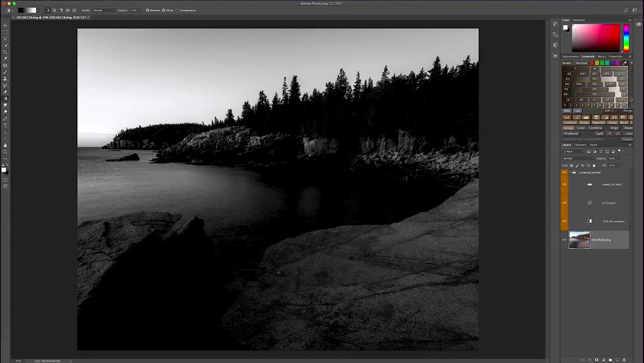The height and width of the screenshot is (363, 644).
Task: Switch to the Adjustments tab
Action: [x=570, y=56]
